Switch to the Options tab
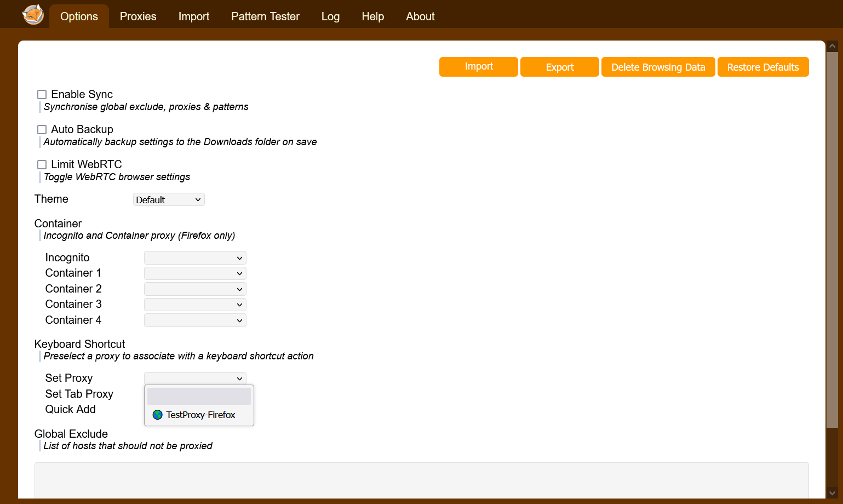 (79, 16)
